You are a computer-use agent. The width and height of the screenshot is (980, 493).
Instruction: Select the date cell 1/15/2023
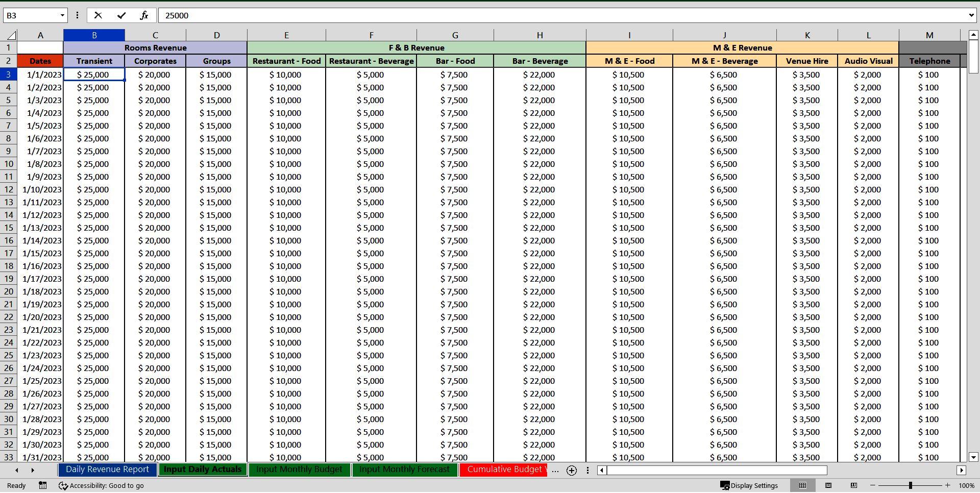click(x=40, y=253)
